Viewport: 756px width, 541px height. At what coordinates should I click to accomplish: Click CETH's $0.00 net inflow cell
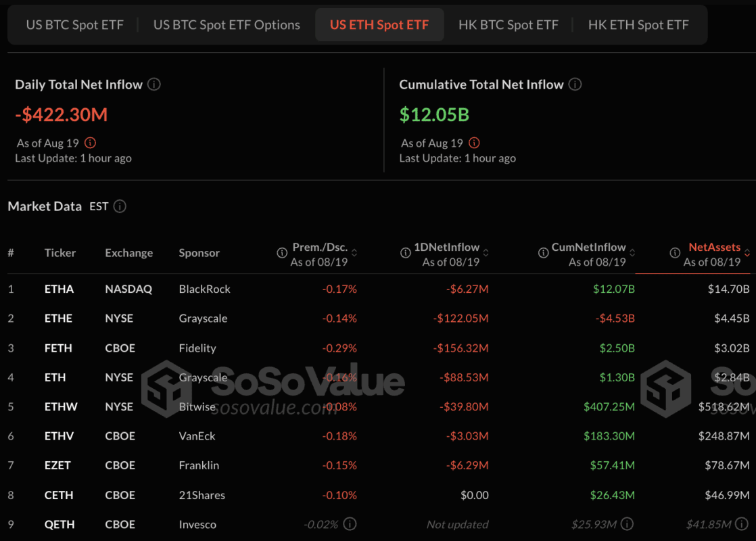[x=475, y=495]
